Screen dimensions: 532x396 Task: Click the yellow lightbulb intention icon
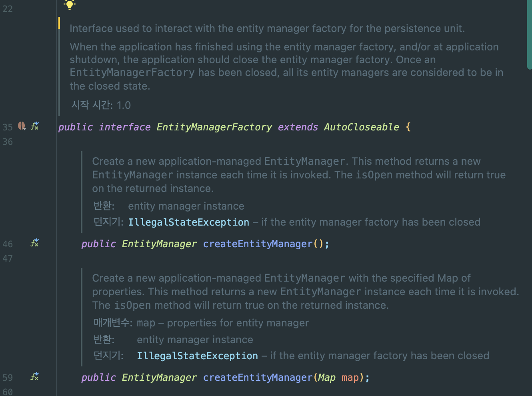[x=70, y=4]
